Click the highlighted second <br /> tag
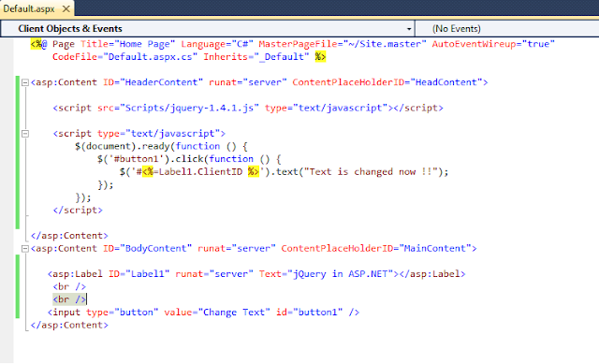Screen dimensions: 599x364 pos(69,299)
